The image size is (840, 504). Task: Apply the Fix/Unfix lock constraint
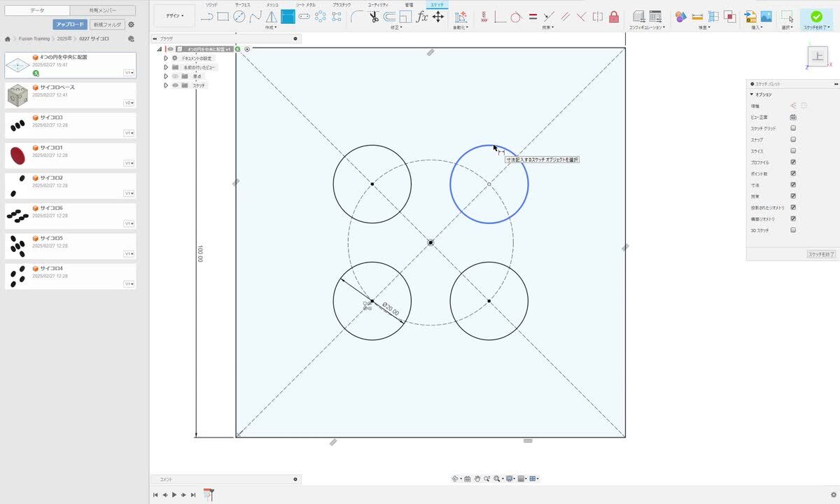[614, 17]
